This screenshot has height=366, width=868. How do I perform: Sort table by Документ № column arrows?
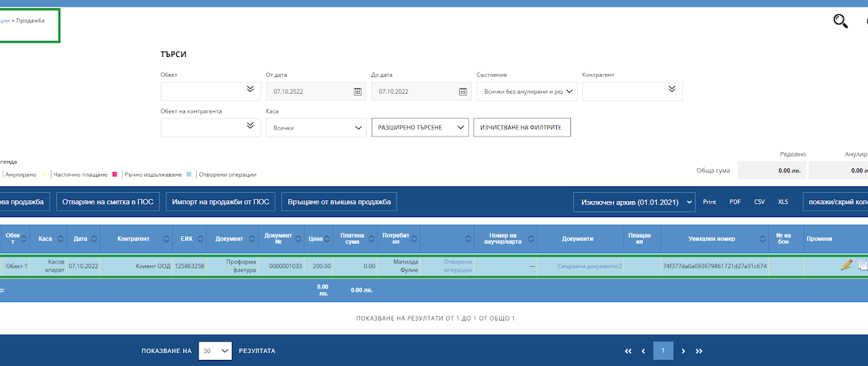pyautogui.click(x=298, y=239)
